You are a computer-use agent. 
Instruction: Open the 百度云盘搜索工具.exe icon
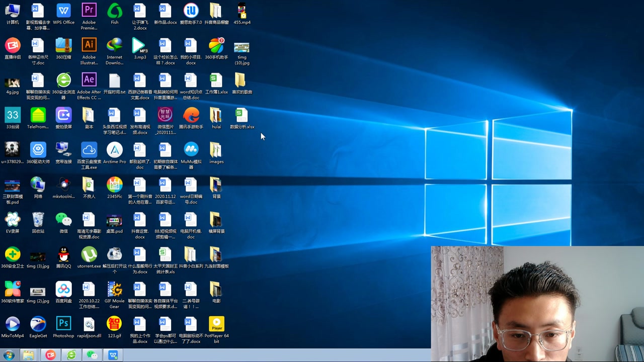tap(89, 155)
